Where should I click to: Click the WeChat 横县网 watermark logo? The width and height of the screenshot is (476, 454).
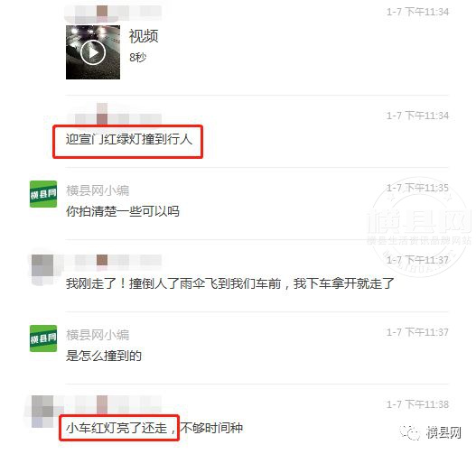pos(431,432)
